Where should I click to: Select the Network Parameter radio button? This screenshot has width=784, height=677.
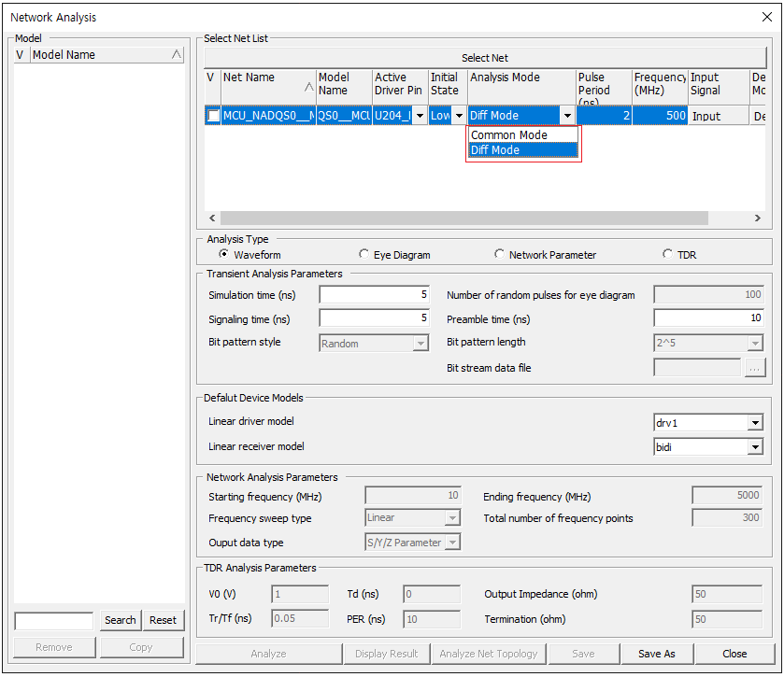click(x=499, y=254)
